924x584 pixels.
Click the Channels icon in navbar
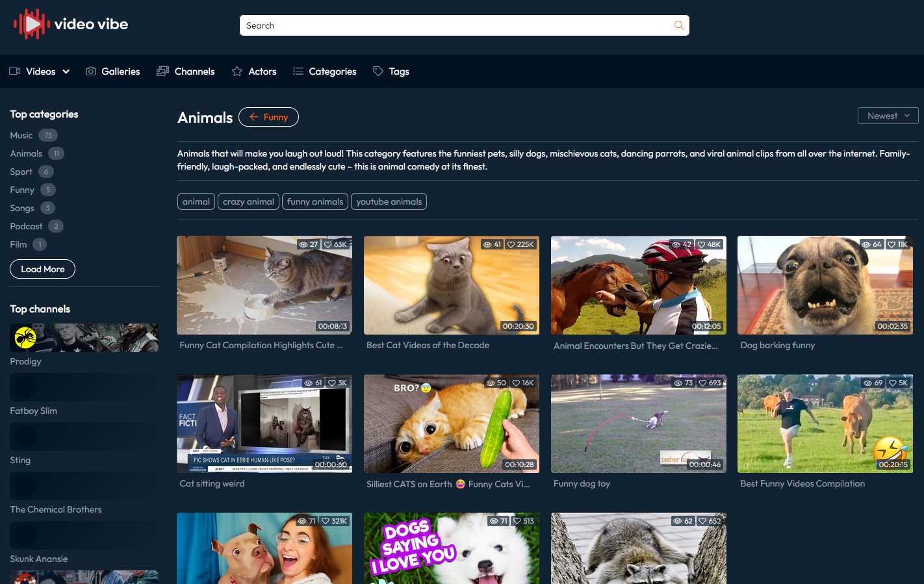162,71
